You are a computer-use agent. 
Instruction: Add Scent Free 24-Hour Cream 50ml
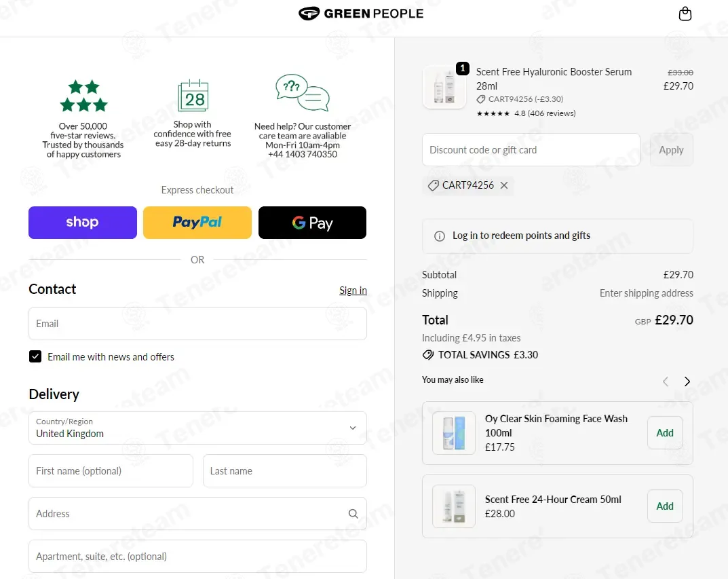665,506
